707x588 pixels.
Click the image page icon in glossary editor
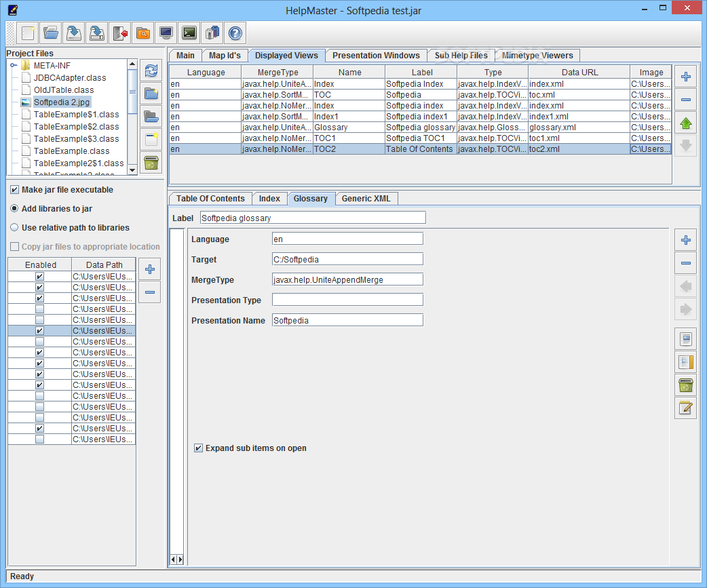click(x=686, y=339)
